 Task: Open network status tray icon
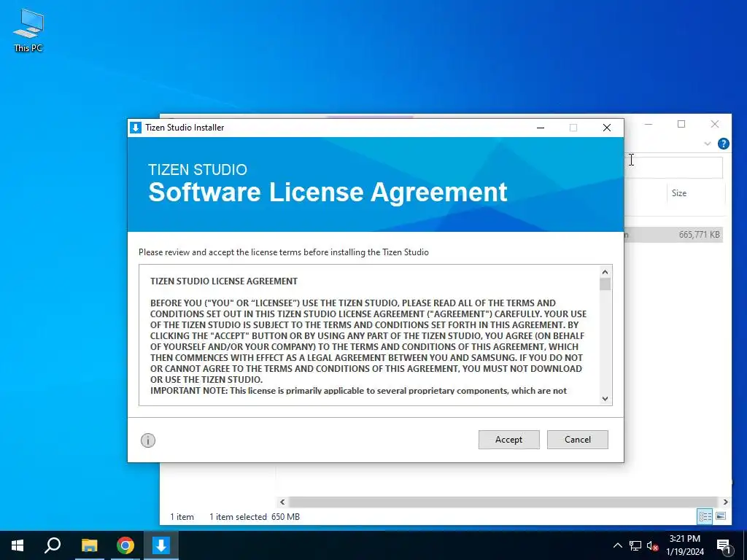(x=635, y=545)
